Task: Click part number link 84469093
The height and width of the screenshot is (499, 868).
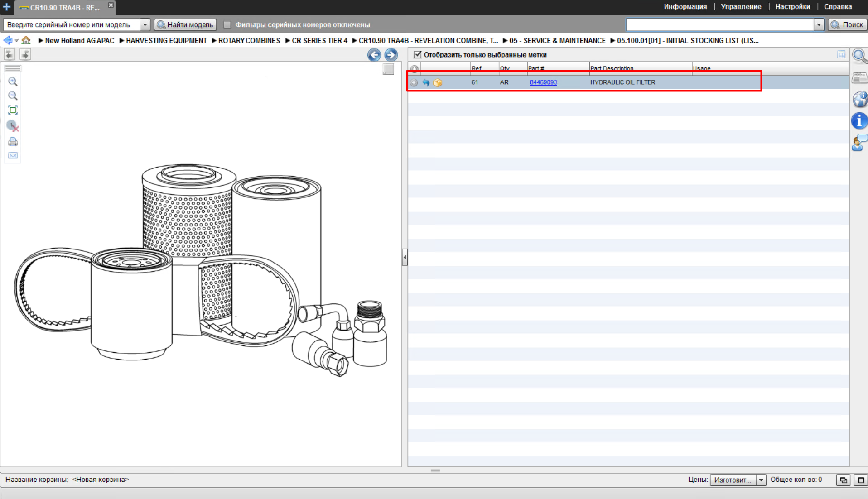Action: 543,82
